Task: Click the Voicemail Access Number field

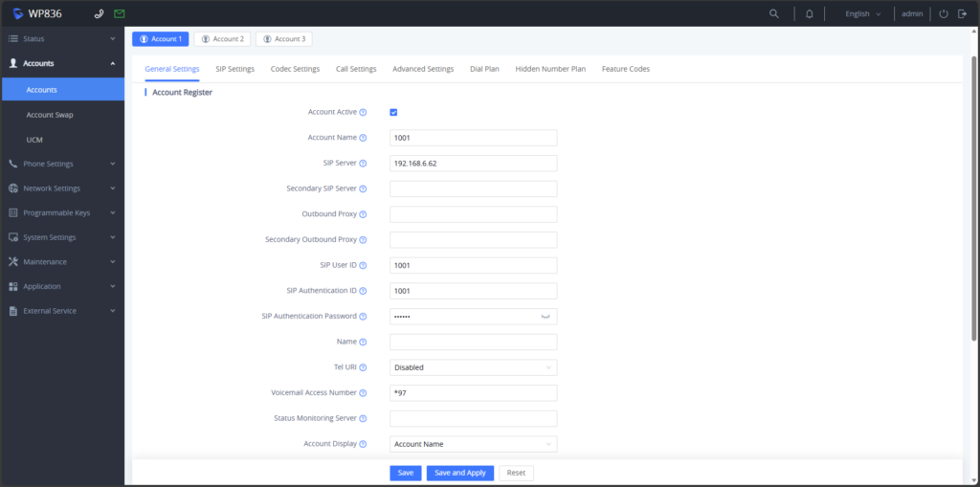Action: coord(473,393)
